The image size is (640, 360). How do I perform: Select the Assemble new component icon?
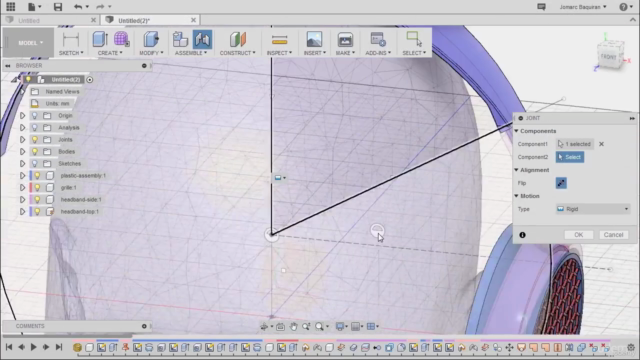point(180,40)
